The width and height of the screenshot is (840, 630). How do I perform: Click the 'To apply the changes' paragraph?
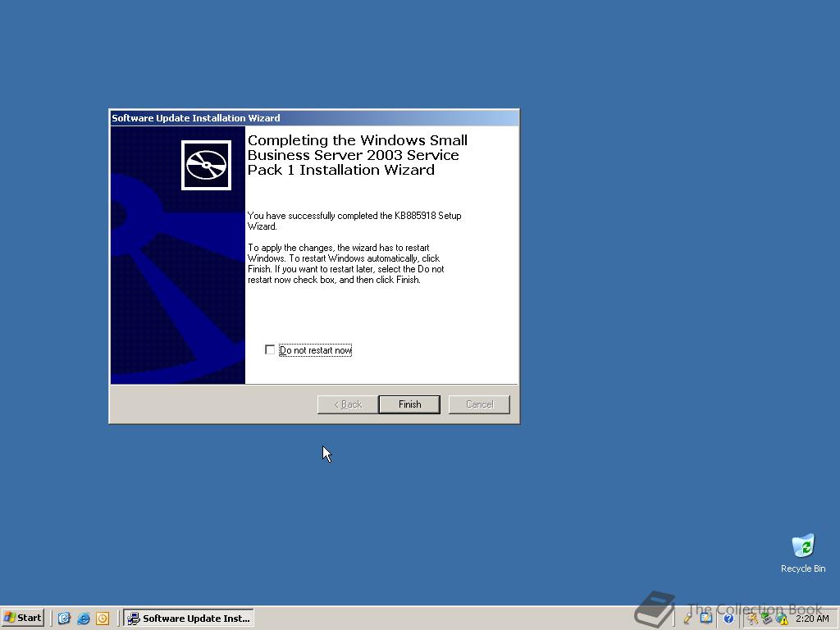point(346,263)
